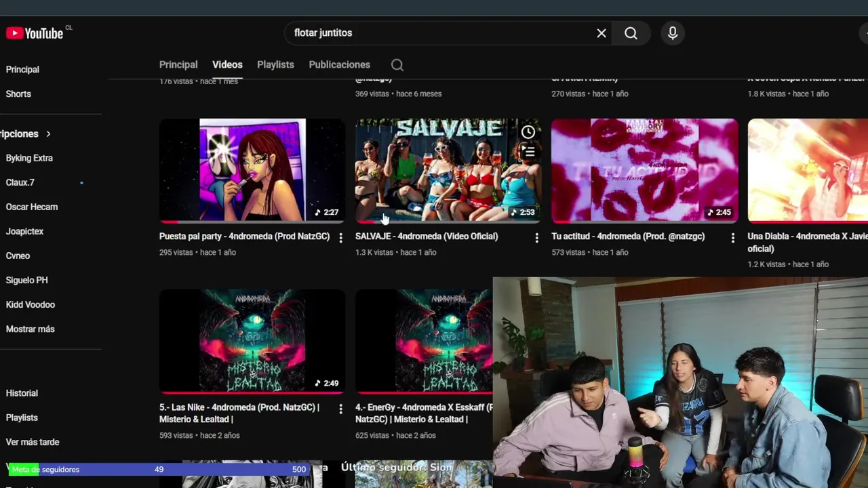Open title 'SALVAJE - 4ndromeda (Video Oficial)'
Viewport: 868px width, 488px height.
(x=427, y=237)
